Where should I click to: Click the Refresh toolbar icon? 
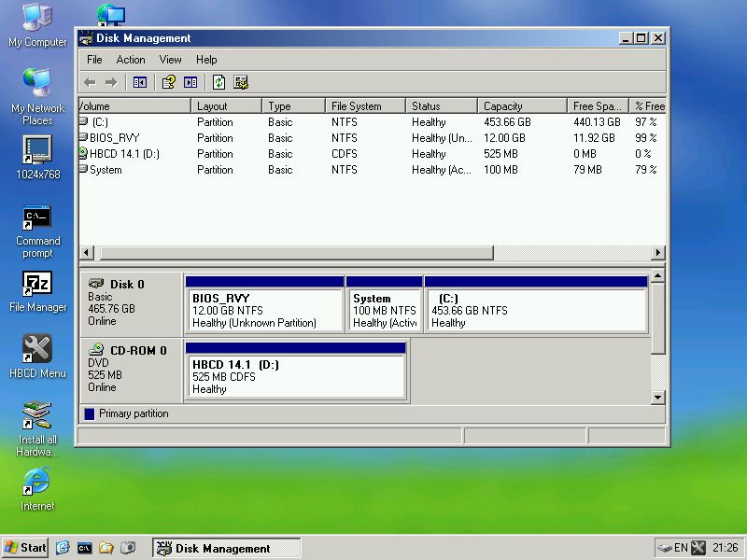coord(218,82)
